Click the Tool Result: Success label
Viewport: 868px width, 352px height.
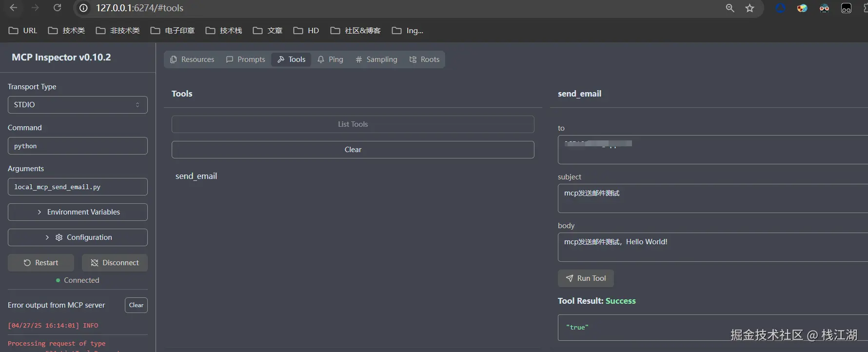pos(597,301)
